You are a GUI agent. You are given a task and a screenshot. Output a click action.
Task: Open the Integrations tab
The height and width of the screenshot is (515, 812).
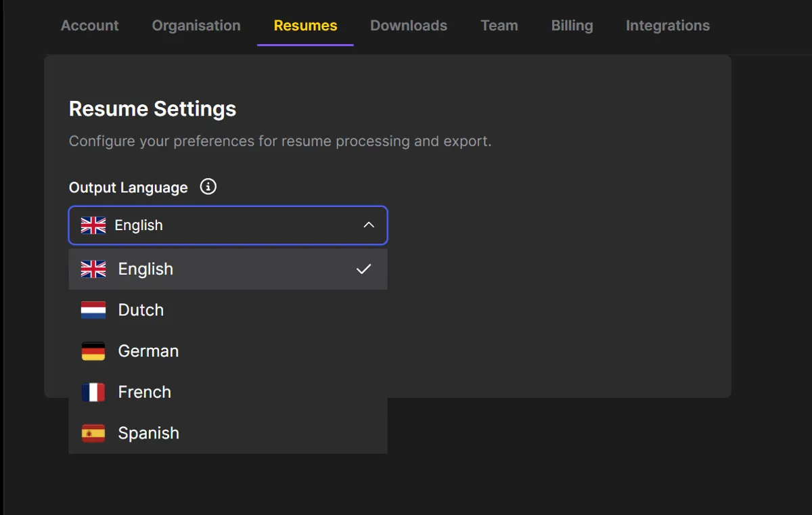(668, 26)
